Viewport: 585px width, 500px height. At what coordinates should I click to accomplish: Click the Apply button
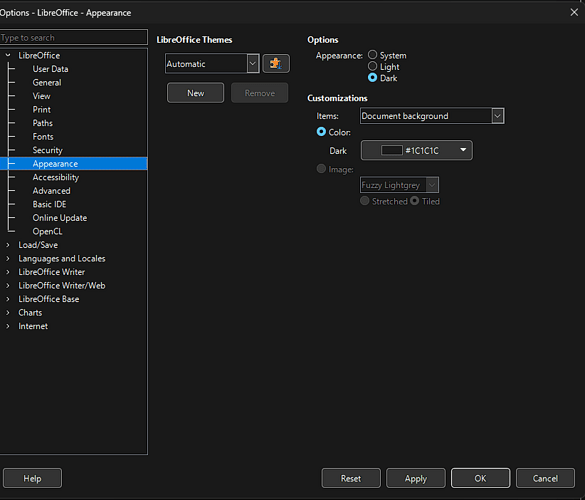pos(416,478)
